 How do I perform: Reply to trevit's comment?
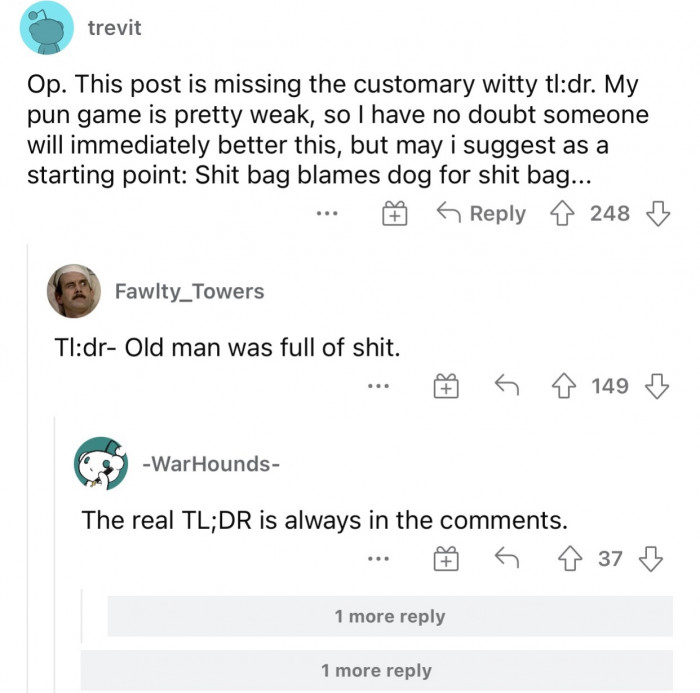point(482,213)
